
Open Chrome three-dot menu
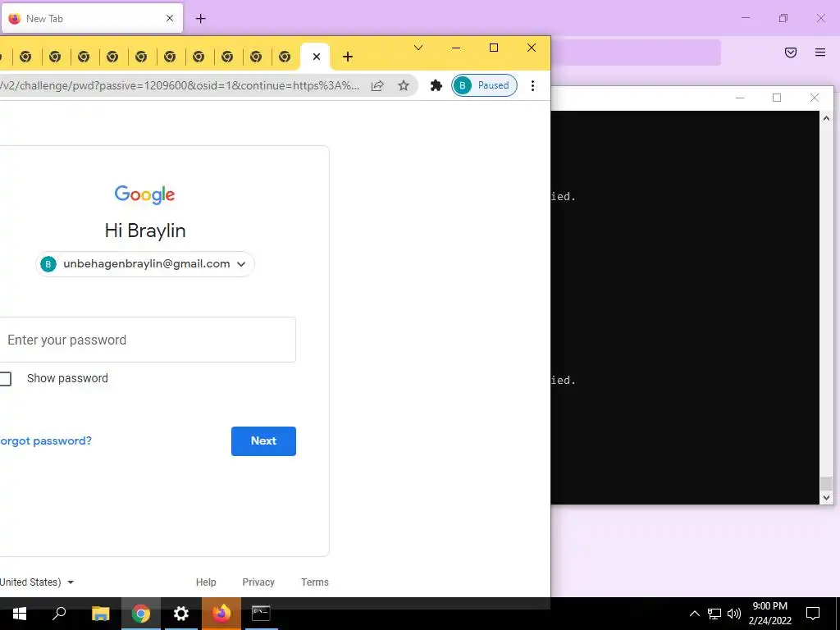point(532,85)
